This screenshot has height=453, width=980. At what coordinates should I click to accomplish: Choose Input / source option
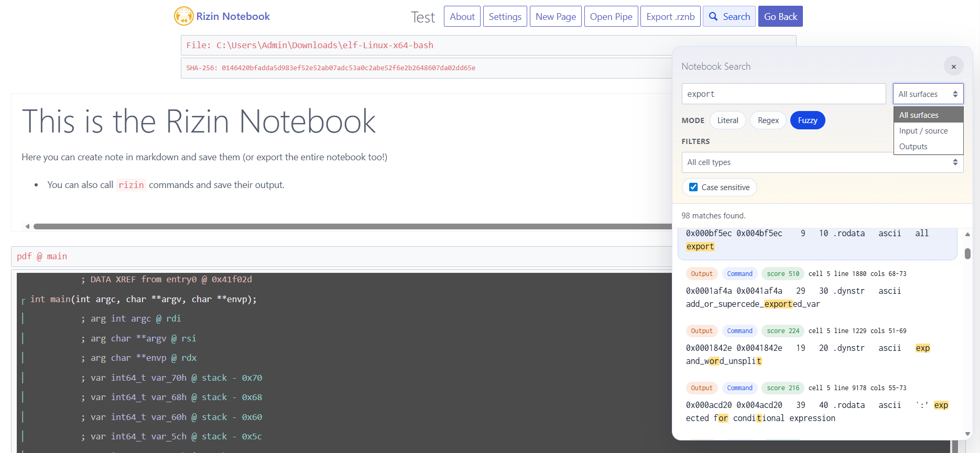coord(928,131)
